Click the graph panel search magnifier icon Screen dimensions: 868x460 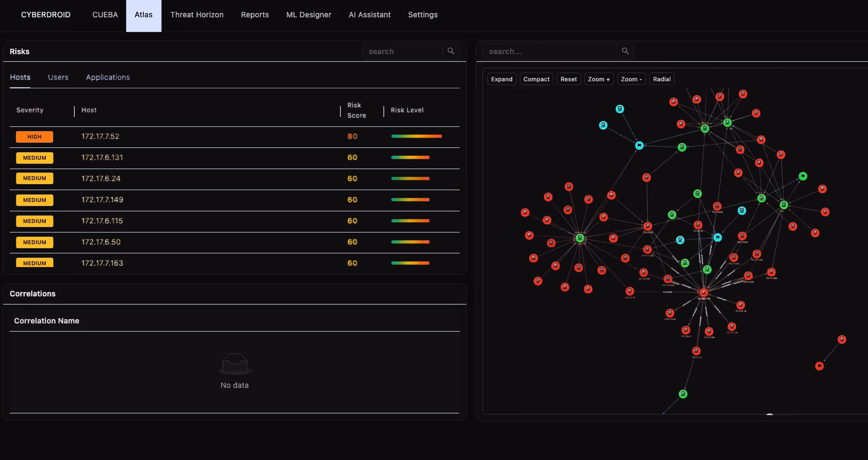tap(625, 51)
